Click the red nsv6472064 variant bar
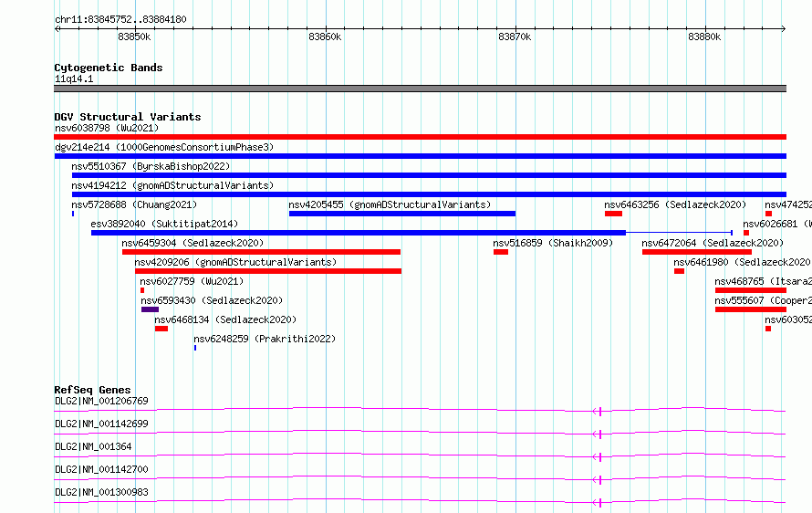Image resolution: width=812 pixels, height=513 pixels. [x=697, y=252]
